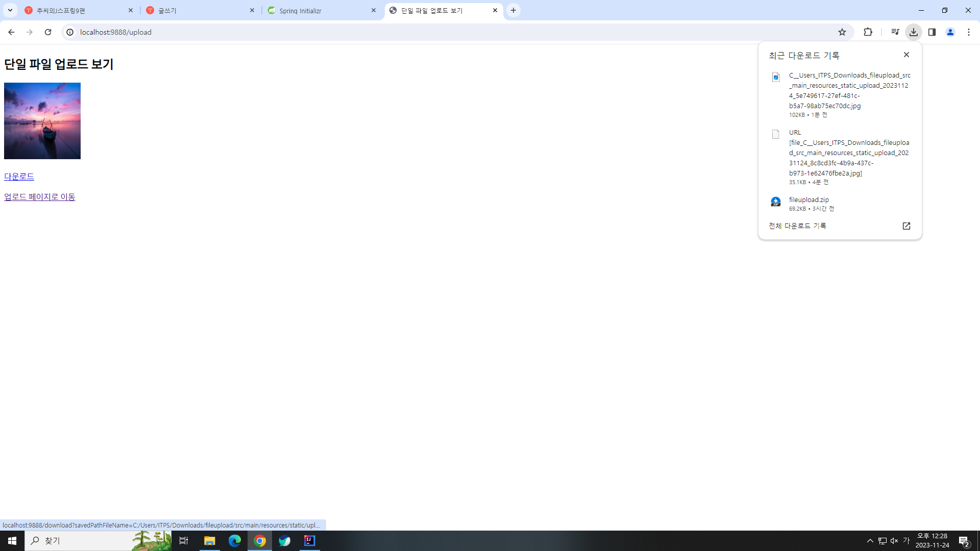Show hidden system tray icons
980x551 pixels.
click(x=870, y=541)
